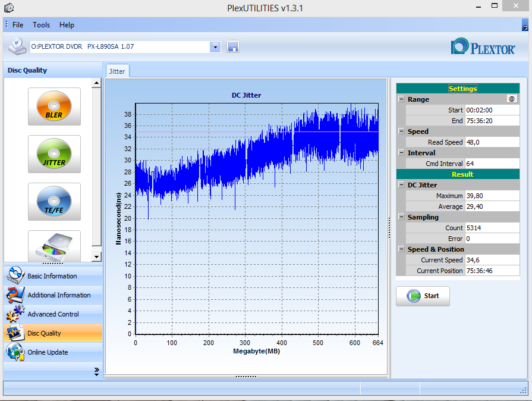Switch to the Jitter tab
The width and height of the screenshot is (532, 401).
coord(117,71)
